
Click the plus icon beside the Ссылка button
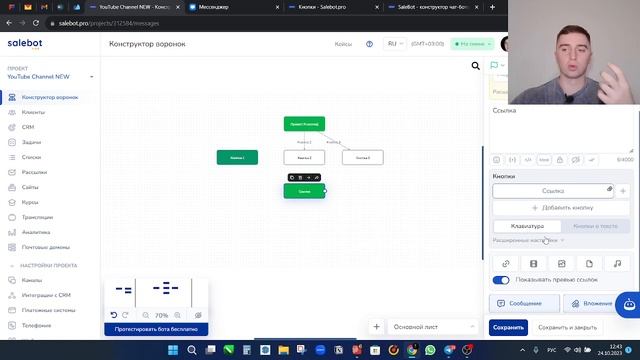623,191
